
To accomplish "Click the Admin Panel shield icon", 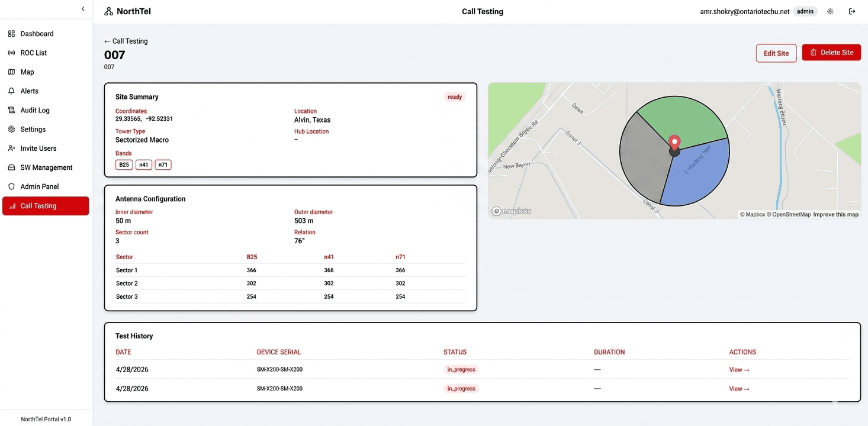I will (x=11, y=186).
